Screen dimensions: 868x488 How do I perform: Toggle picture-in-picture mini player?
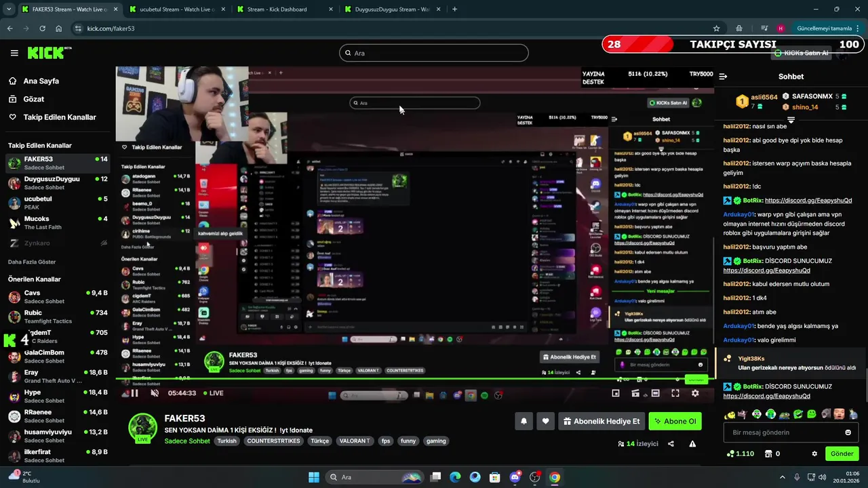tap(616, 393)
